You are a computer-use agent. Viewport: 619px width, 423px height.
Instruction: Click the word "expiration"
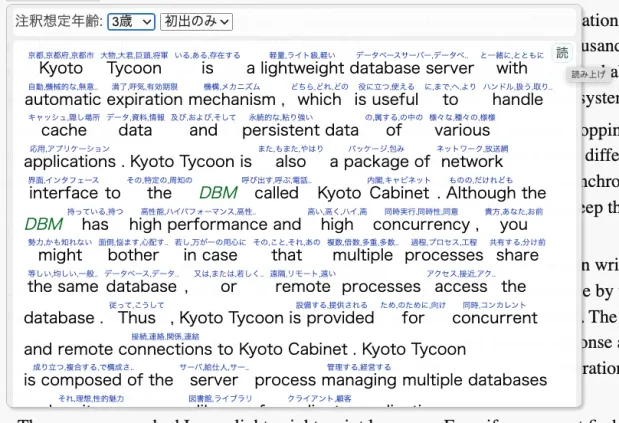point(145,99)
